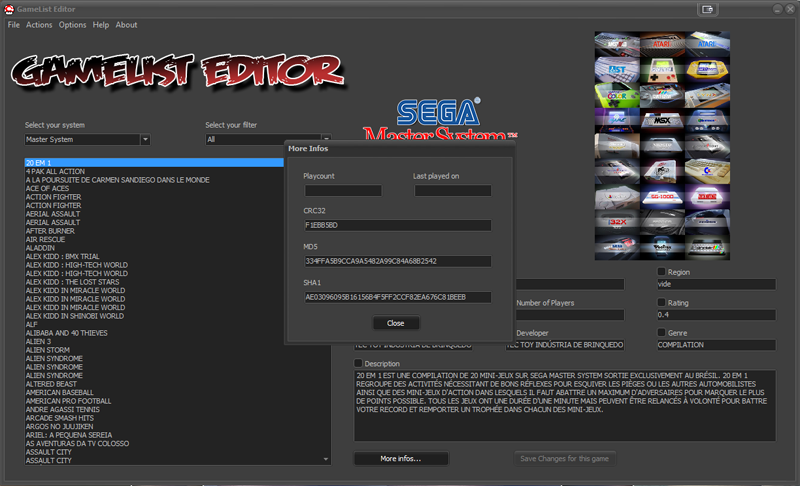The width and height of the screenshot is (800, 486).
Task: Select the Nintendo 64 system thumbnail
Action: [707, 121]
